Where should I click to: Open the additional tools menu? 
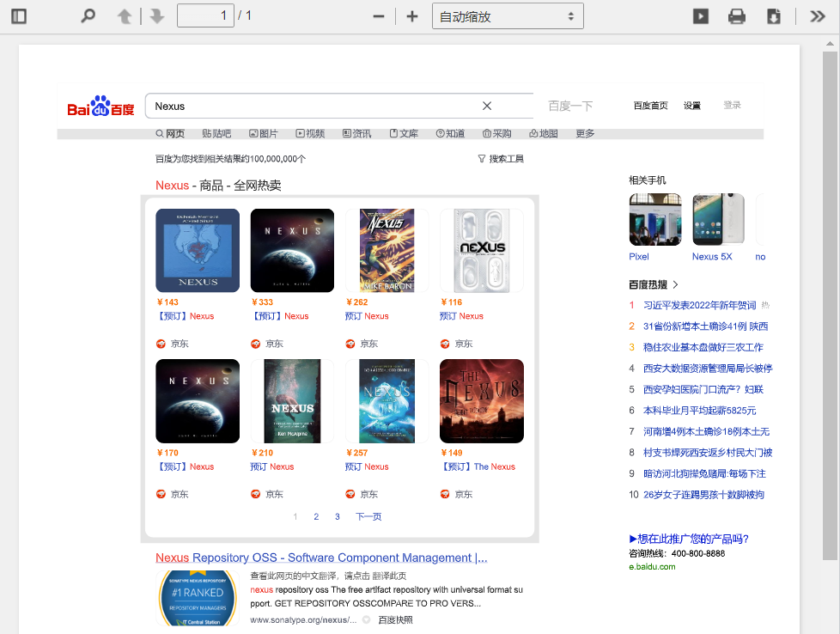(x=818, y=16)
